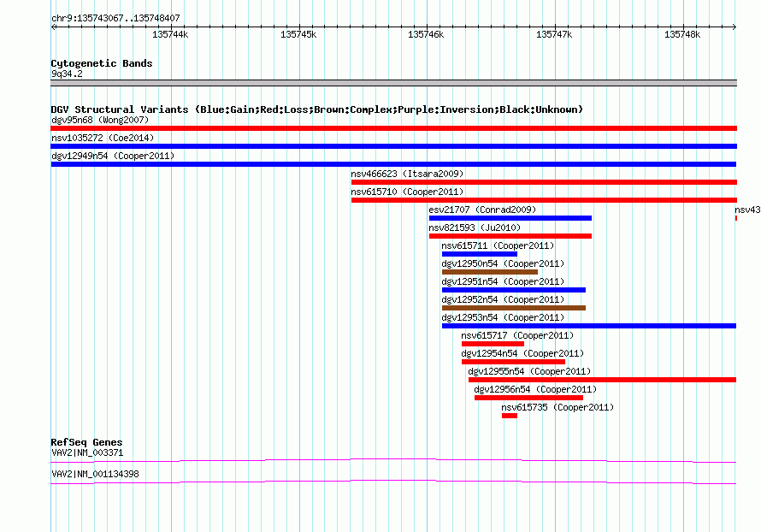Screen dimensions: 761x532
Task: Select nsv615711 (Cooper2011) label
Action: tap(498, 245)
